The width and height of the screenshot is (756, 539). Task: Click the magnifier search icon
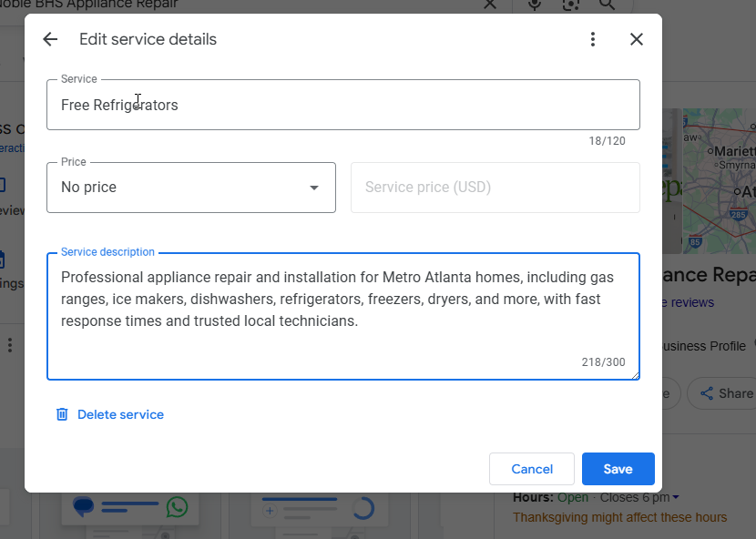pyautogui.click(x=608, y=5)
